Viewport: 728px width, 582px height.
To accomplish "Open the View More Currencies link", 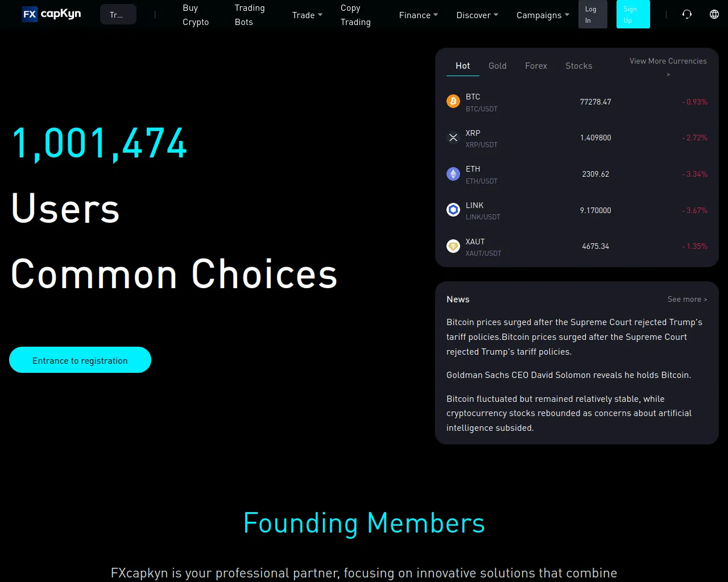I will click(668, 67).
